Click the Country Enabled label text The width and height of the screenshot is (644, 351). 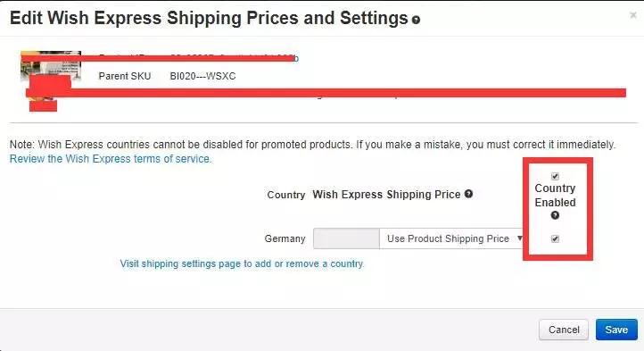pyautogui.click(x=555, y=195)
